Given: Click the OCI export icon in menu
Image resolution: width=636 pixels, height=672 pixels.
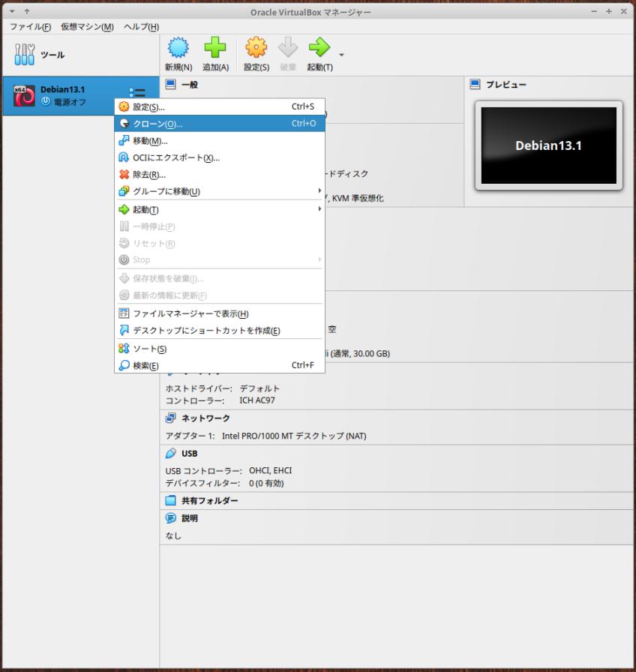Looking at the screenshot, I should point(124,157).
